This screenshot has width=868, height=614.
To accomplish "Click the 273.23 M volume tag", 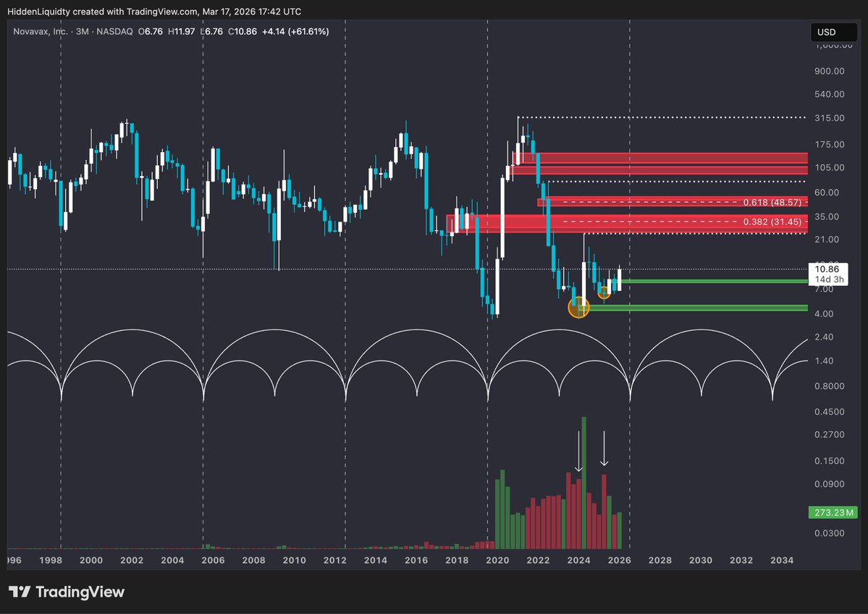I will [833, 512].
